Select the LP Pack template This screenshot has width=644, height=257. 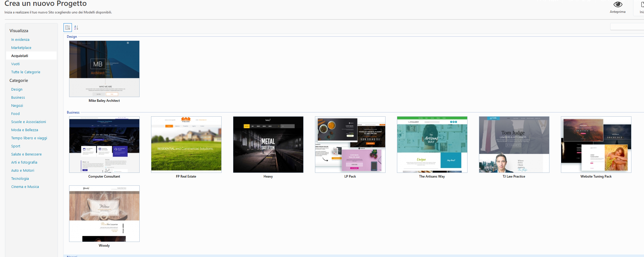click(x=350, y=145)
